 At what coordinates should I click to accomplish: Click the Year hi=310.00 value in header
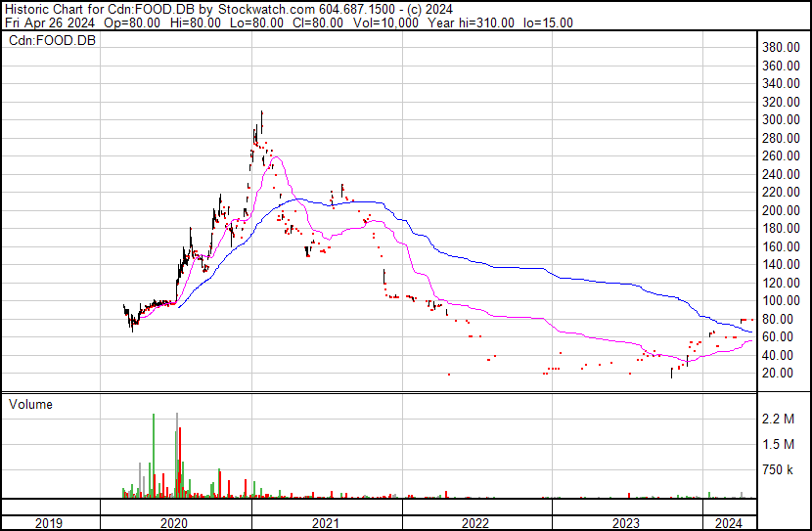[x=481, y=22]
